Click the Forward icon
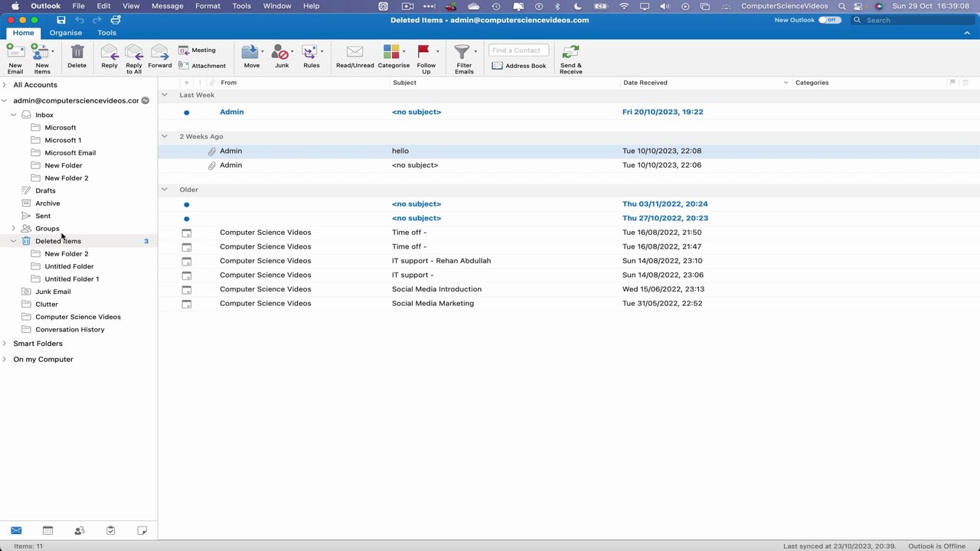The height and width of the screenshot is (551, 980). click(x=159, y=53)
